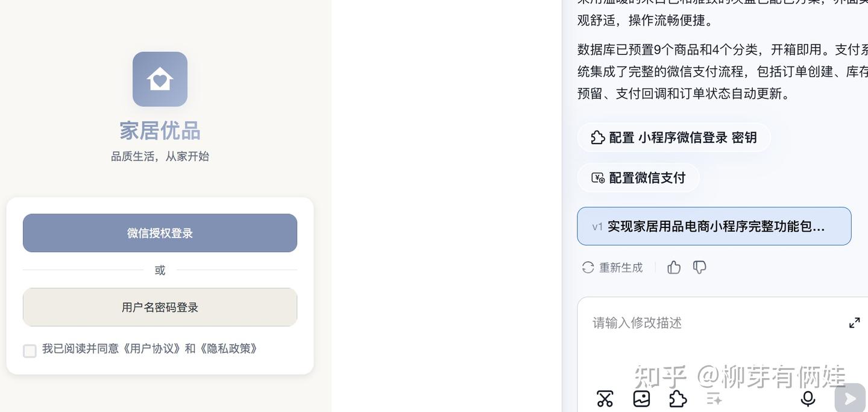Click the prompt enhancement sparkle icon
The image size is (868, 412).
click(714, 398)
